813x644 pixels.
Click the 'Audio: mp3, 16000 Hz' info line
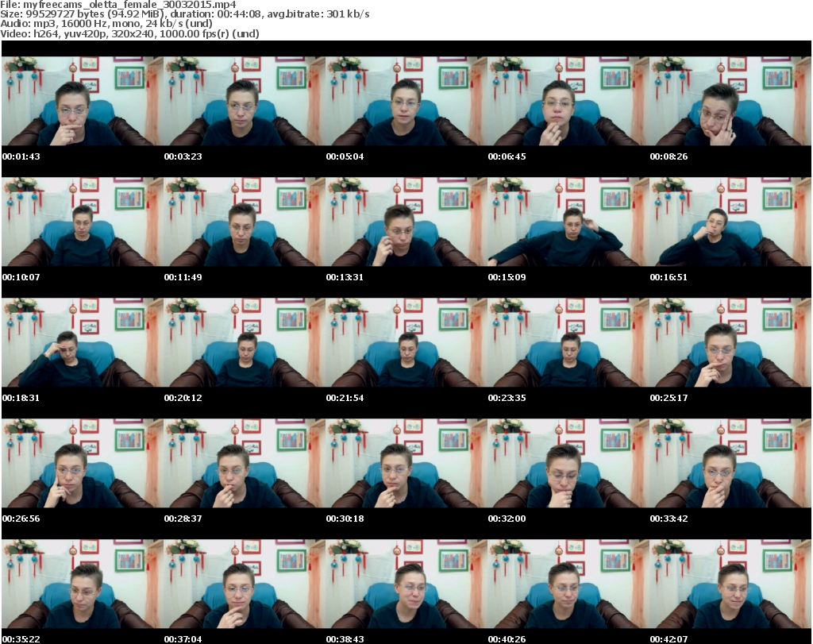pos(106,24)
